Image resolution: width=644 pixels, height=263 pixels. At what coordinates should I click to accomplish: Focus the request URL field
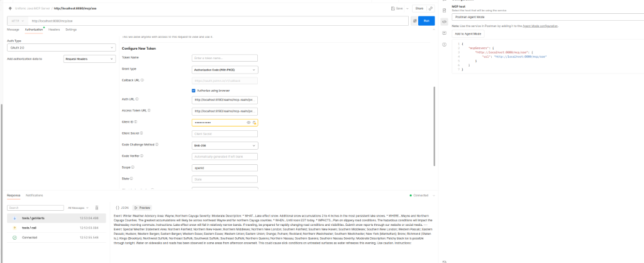click(218, 21)
